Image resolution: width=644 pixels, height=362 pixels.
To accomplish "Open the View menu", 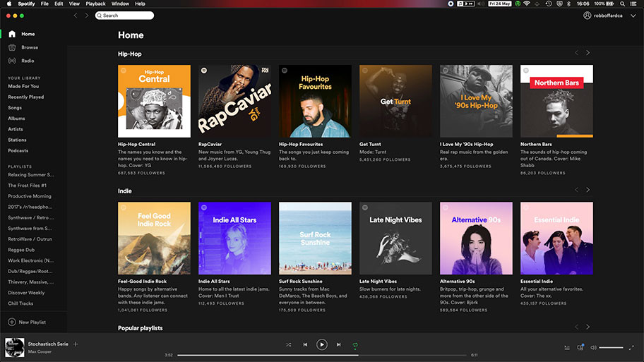I will pyautogui.click(x=74, y=4).
